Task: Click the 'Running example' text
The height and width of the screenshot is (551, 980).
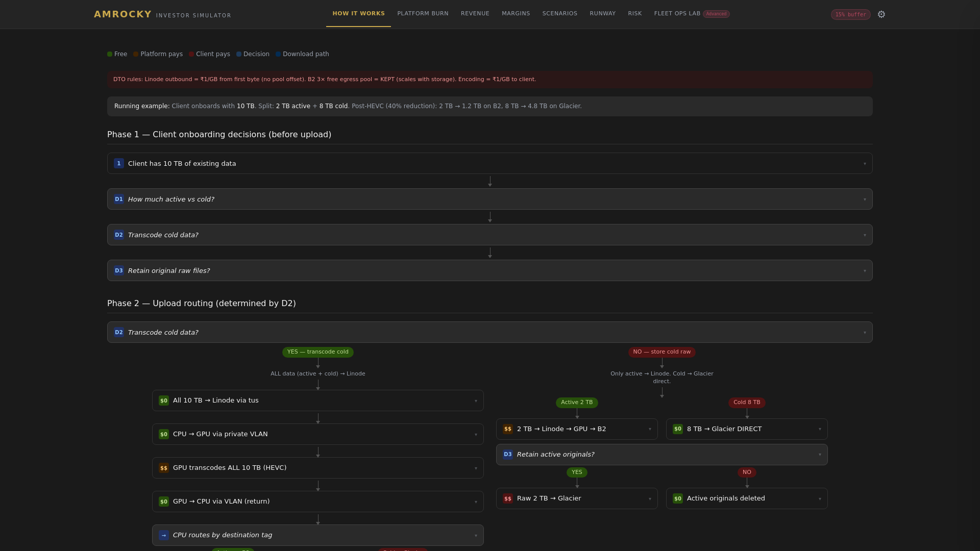Action: pyautogui.click(x=141, y=106)
